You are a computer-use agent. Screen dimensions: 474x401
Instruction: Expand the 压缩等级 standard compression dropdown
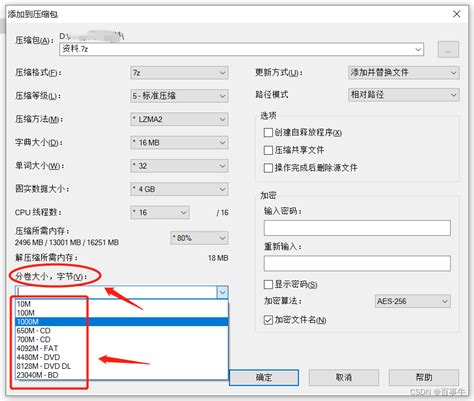[x=179, y=96]
